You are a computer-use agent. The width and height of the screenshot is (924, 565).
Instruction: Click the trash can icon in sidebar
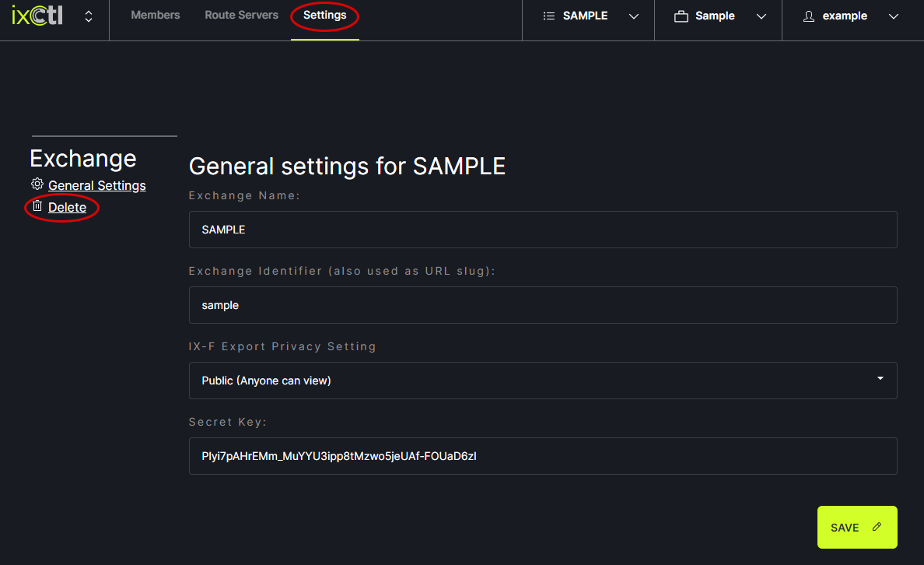pos(37,206)
